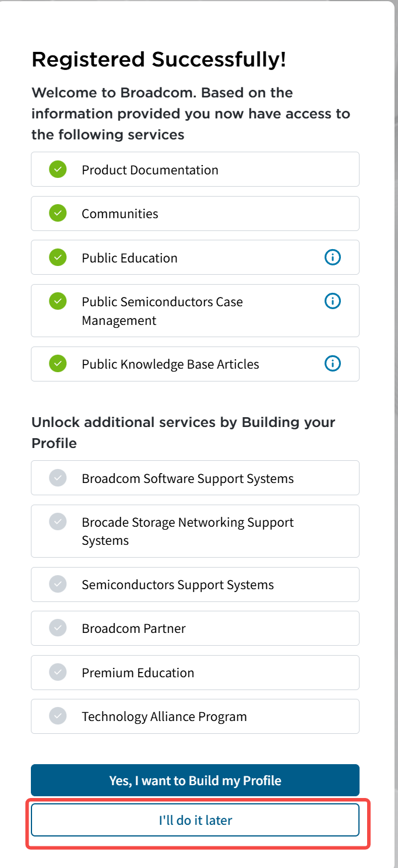Click gray check beside Brocade Storage Networking
Viewport: 398px width, 868px height.
58,521
